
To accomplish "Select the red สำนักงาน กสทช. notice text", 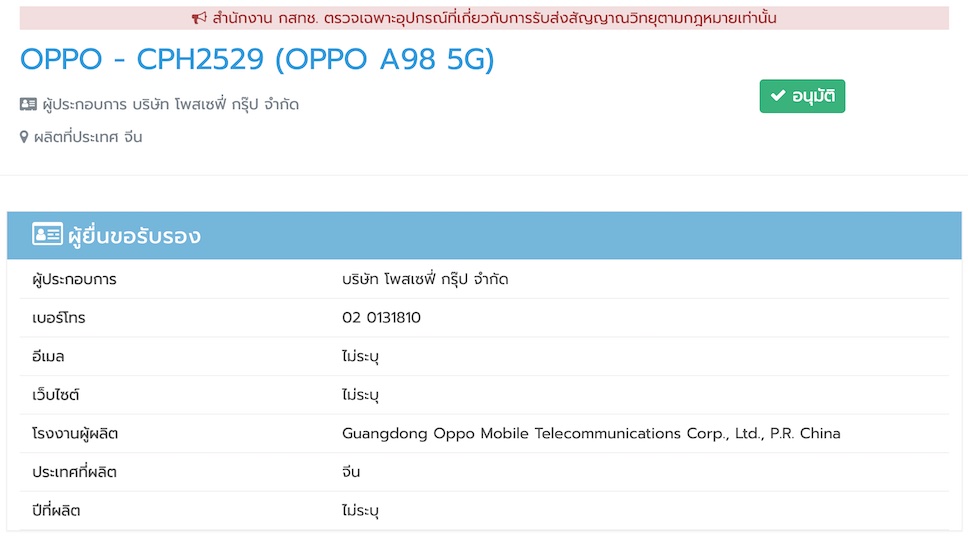I will [494, 18].
